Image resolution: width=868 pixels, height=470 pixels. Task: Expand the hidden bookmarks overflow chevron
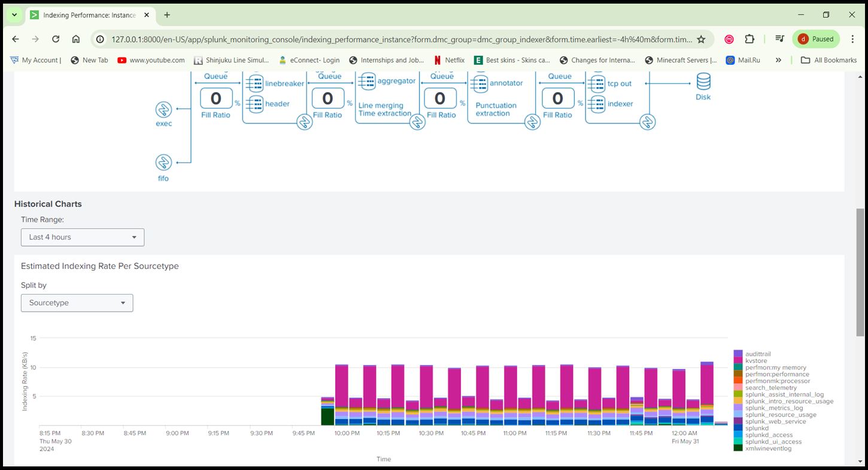[x=778, y=60]
